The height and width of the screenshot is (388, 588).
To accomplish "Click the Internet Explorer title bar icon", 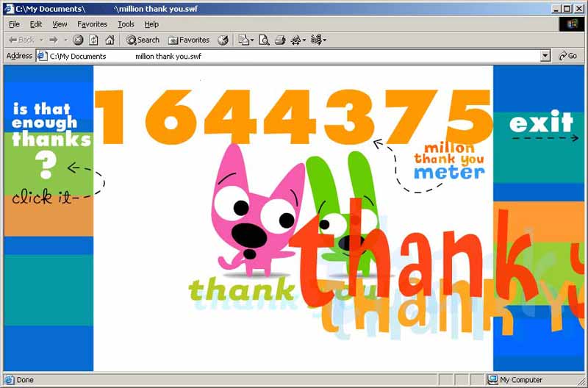I will (x=9, y=9).
